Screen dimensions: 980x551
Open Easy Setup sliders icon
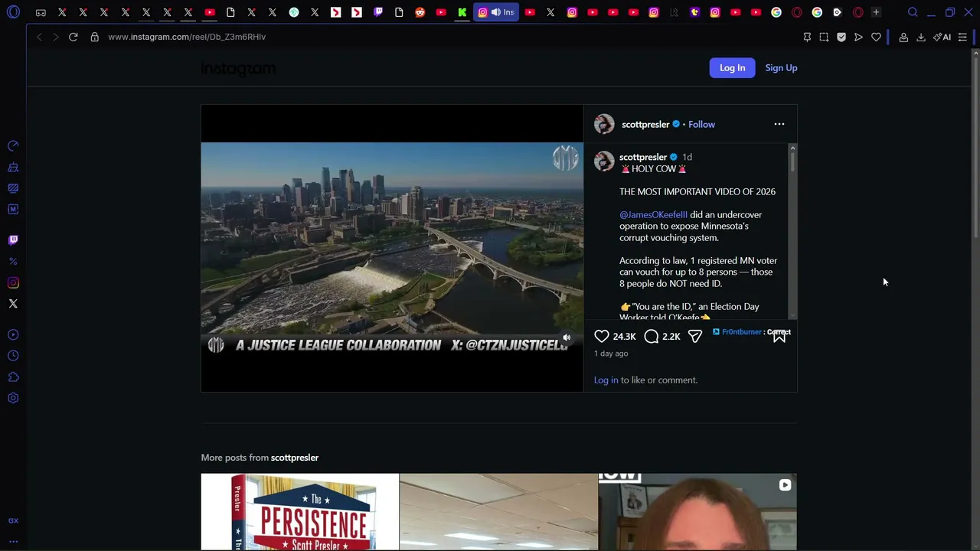962,37
